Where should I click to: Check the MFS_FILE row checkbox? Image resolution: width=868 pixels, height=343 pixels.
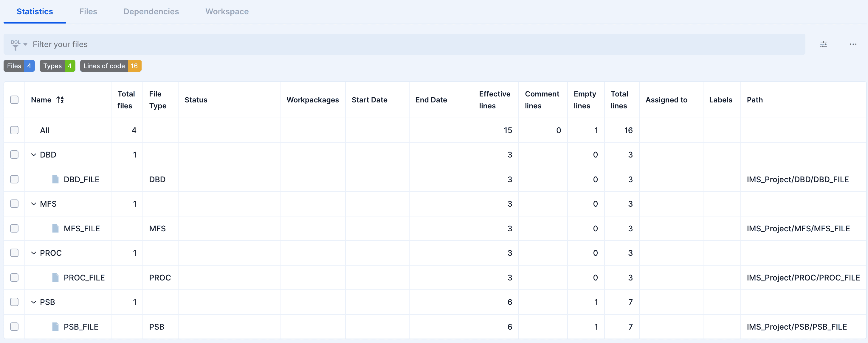14,229
